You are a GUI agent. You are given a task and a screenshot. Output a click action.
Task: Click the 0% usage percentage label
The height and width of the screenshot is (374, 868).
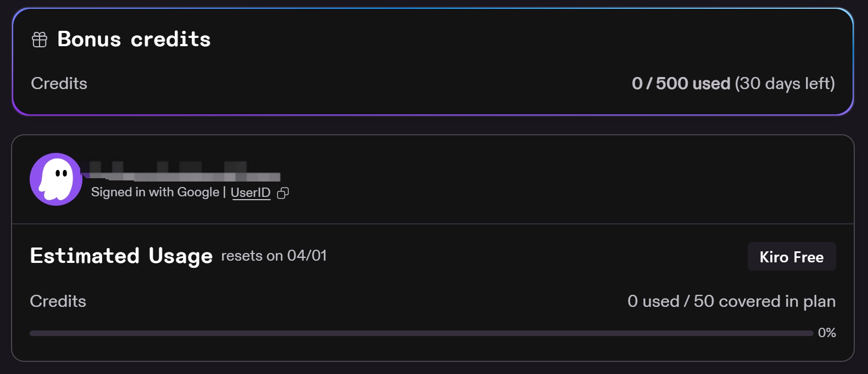click(x=827, y=333)
